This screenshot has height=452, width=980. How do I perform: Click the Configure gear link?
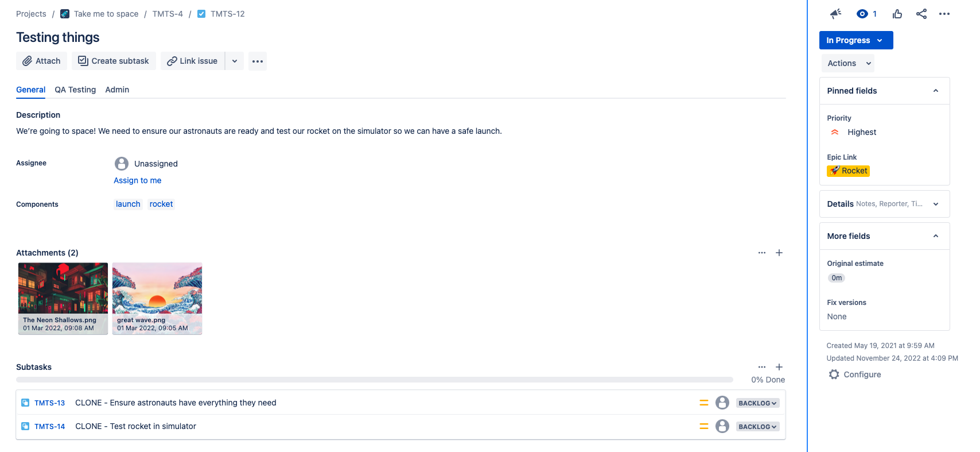tap(855, 374)
